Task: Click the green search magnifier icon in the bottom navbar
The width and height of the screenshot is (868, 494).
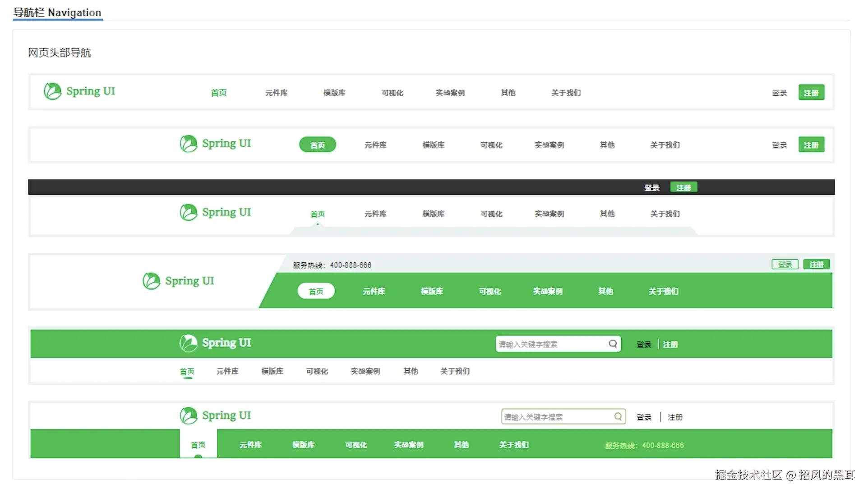Action: coord(618,417)
